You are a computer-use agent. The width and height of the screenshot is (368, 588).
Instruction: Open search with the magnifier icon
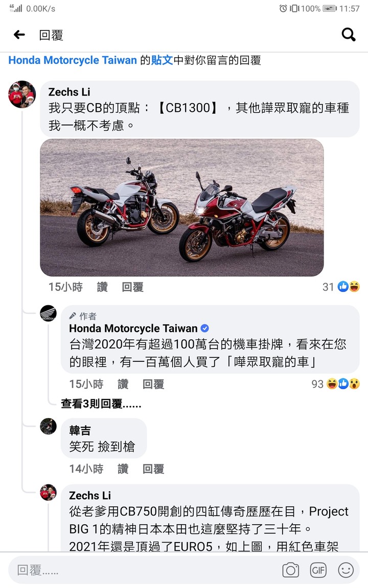tap(349, 35)
